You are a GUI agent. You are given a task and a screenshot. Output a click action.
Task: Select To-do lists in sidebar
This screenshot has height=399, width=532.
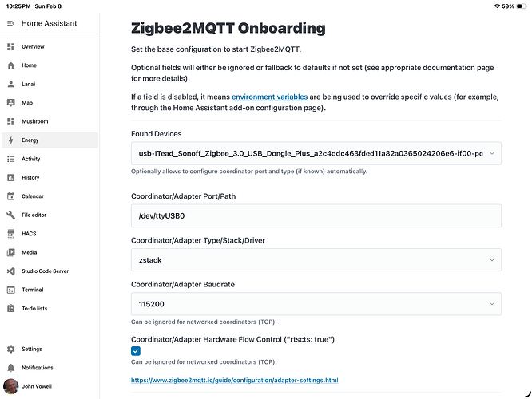(x=34, y=308)
